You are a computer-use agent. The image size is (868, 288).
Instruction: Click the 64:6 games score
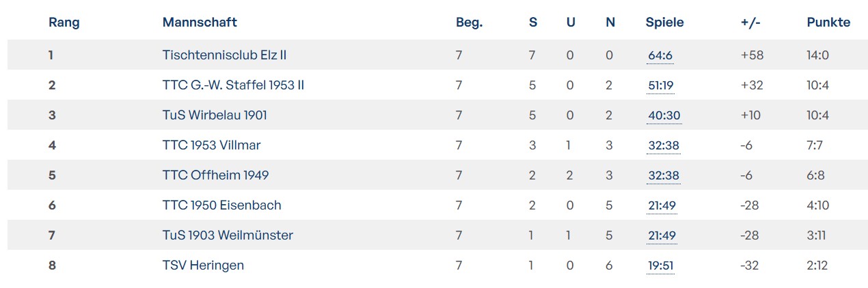point(660,55)
